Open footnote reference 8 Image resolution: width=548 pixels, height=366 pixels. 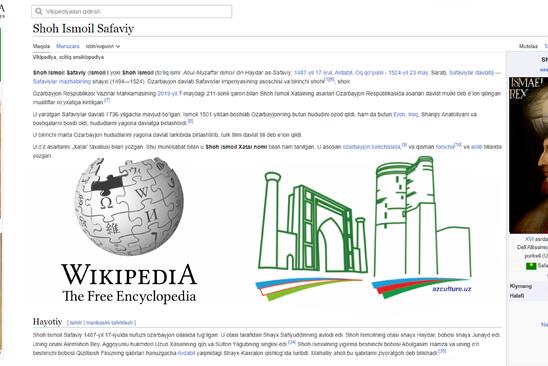pos(190,121)
